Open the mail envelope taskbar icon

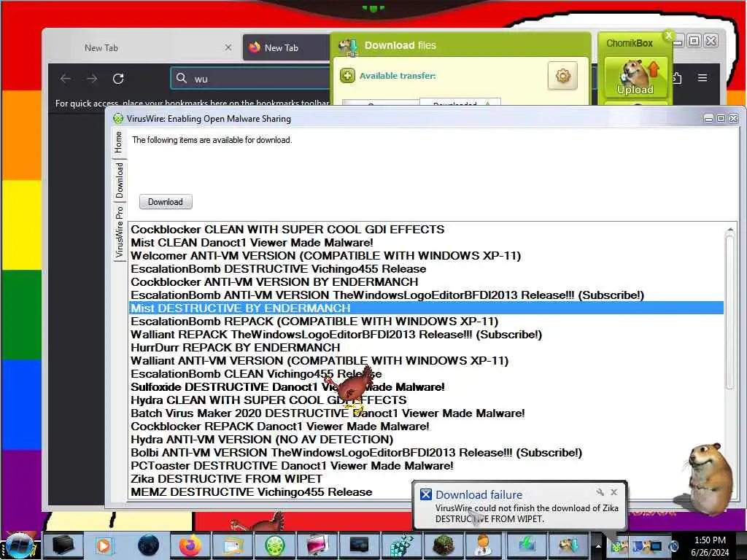pyautogui.click(x=233, y=545)
